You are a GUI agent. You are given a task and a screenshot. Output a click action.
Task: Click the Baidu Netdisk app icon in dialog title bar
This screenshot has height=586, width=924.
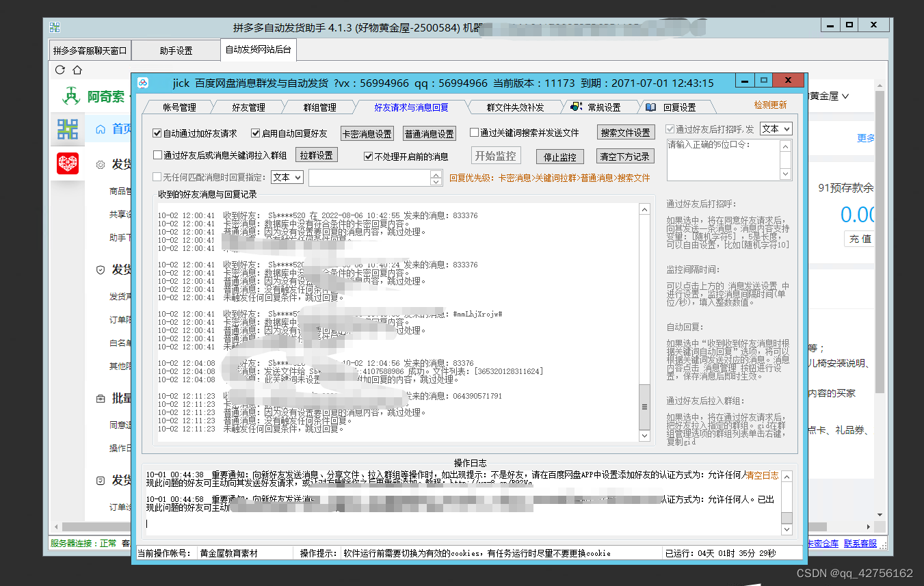point(143,83)
